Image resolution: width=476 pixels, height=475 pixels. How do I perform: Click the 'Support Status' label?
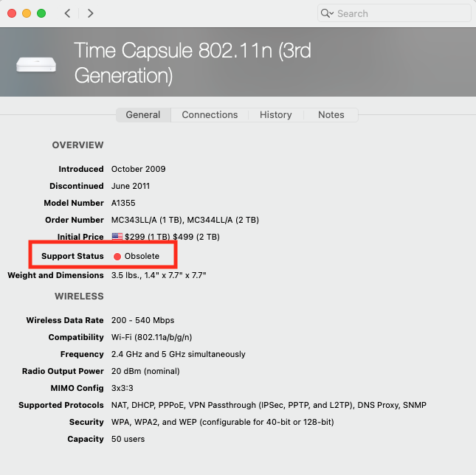[x=72, y=256]
